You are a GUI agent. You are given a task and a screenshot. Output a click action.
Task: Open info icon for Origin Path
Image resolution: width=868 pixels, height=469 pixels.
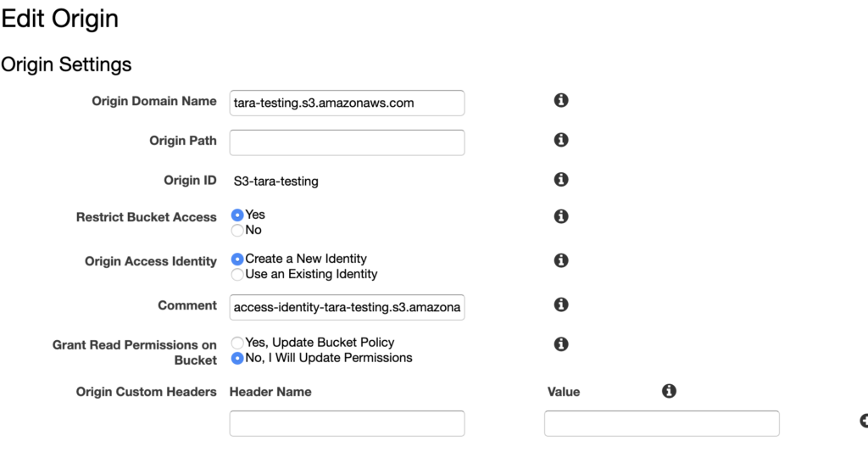[561, 140]
